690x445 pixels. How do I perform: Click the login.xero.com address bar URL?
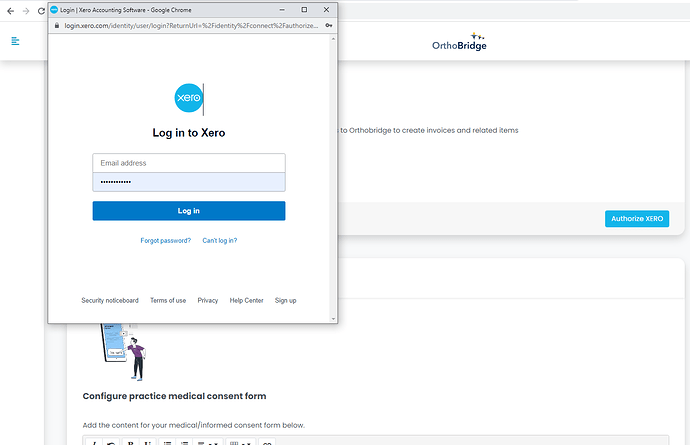pos(191,26)
